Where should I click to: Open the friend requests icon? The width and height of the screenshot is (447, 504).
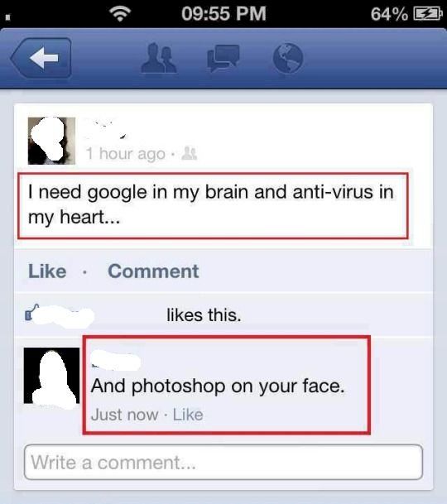click(x=159, y=58)
